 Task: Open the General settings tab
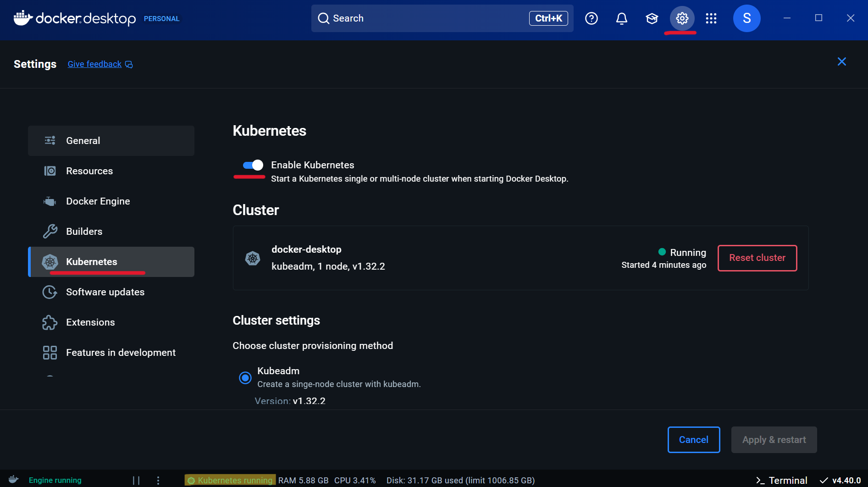pos(111,141)
